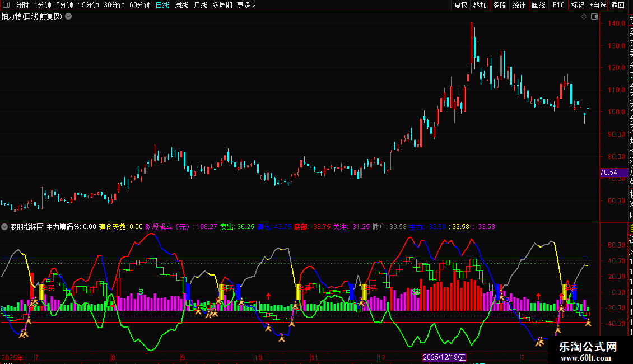Click the 70.54 price tag on axis
Image resolution: width=633 pixels, height=364 pixels.
613,172
